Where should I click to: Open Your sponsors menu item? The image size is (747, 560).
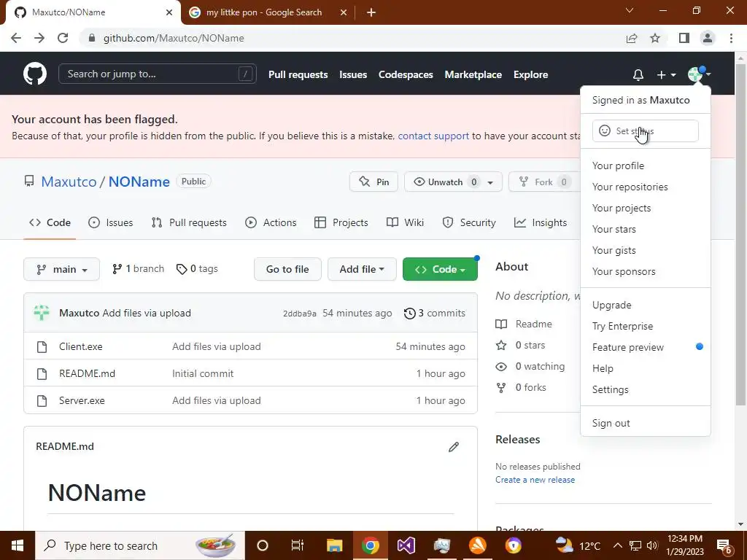pyautogui.click(x=624, y=271)
